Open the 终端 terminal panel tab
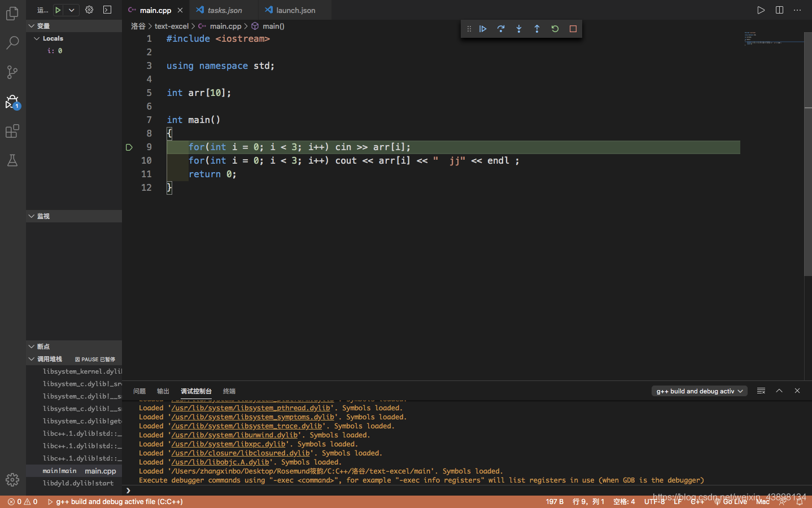 point(229,391)
